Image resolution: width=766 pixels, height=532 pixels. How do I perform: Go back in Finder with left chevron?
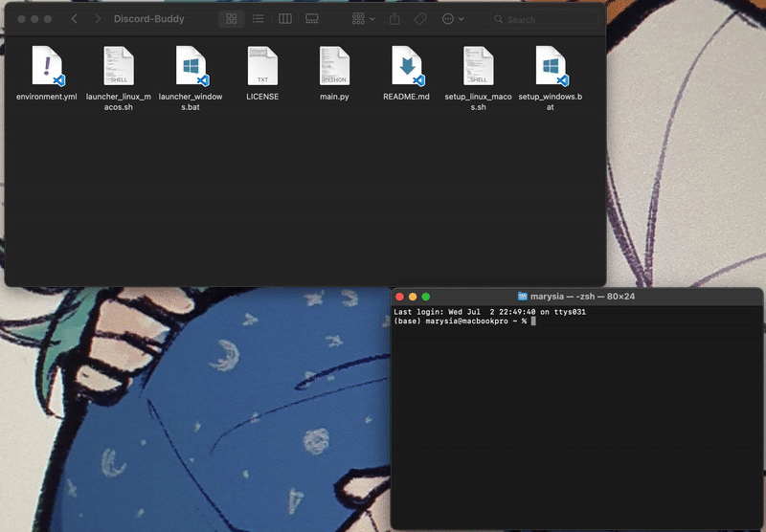tap(75, 19)
